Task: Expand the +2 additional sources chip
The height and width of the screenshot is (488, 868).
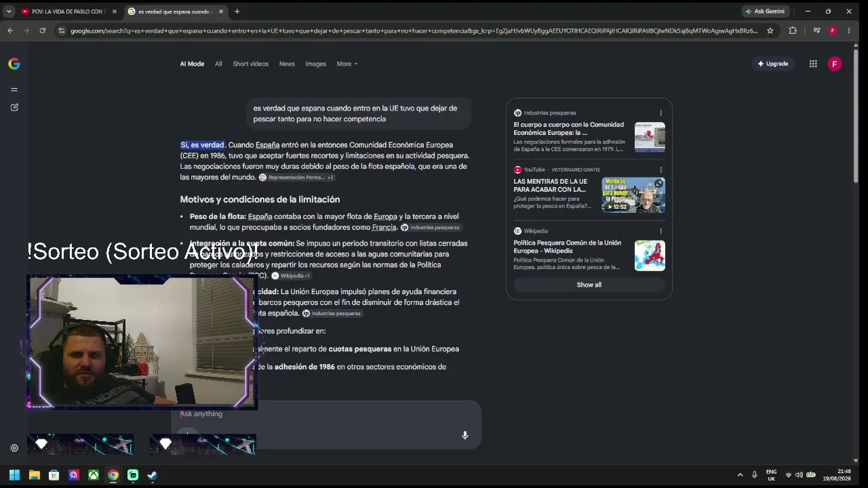Action: click(330, 178)
